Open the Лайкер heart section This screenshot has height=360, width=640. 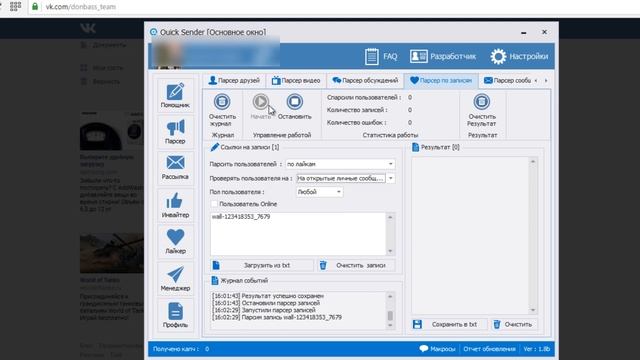(175, 241)
